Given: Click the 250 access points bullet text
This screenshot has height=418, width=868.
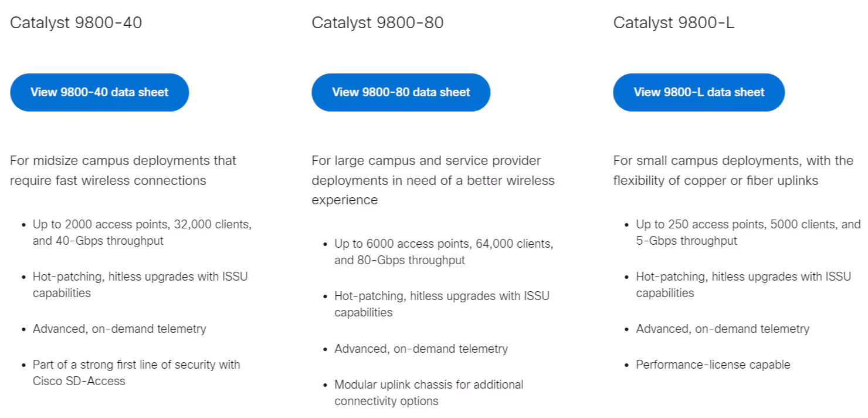Looking at the screenshot, I should pyautogui.click(x=748, y=232).
